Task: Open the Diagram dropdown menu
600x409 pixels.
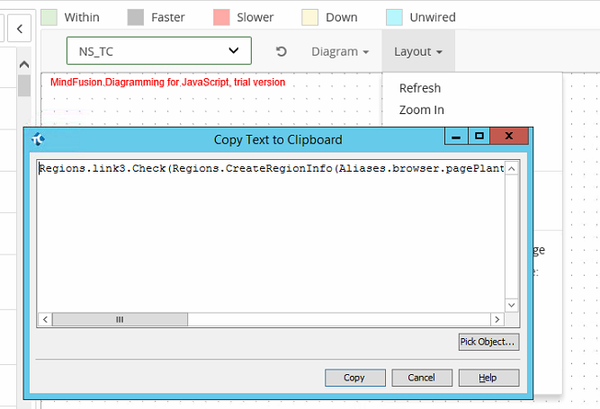Action: [340, 51]
